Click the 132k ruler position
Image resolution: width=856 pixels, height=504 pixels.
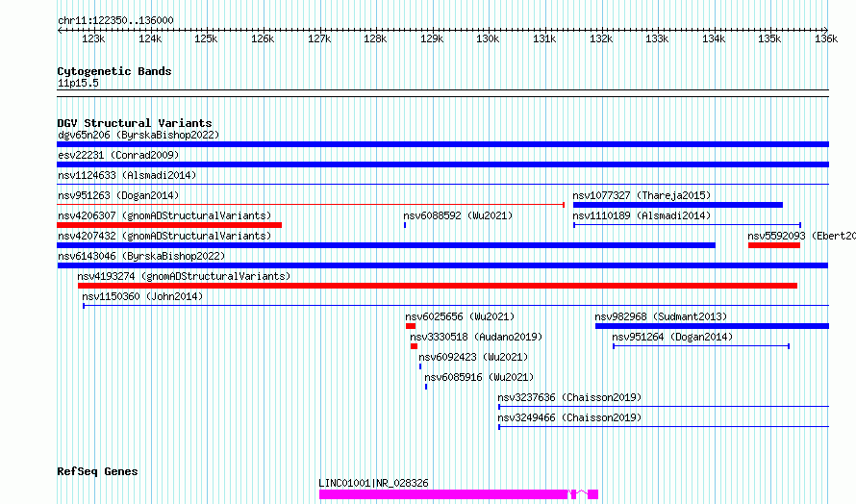click(x=601, y=38)
